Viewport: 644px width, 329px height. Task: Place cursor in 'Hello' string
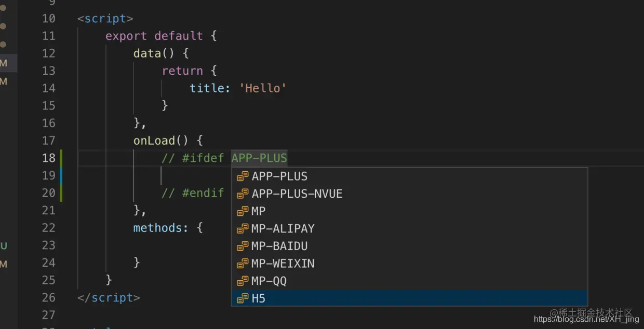coord(263,88)
